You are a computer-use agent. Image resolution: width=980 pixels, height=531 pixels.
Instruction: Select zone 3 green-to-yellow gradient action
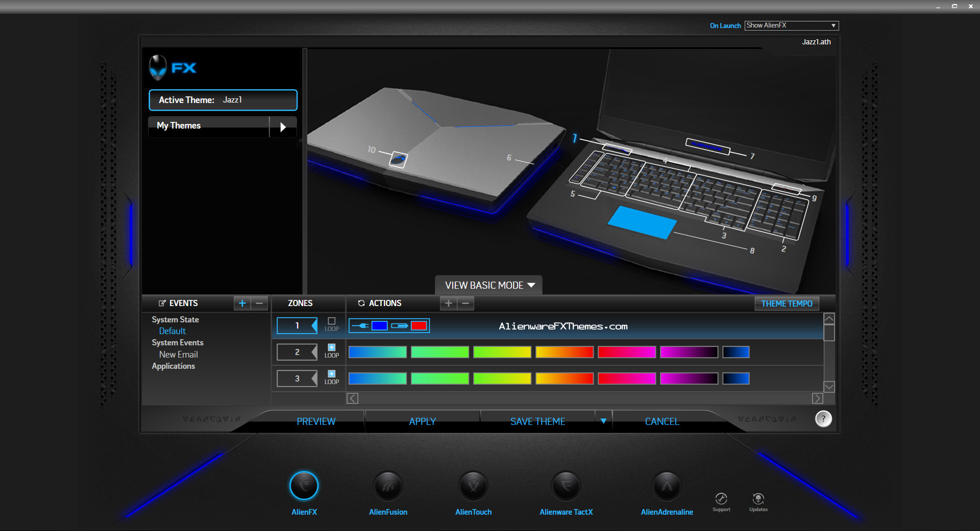502,378
